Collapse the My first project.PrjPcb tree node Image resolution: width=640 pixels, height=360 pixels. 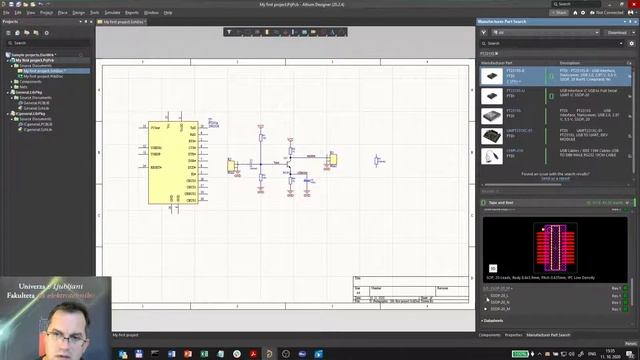tap(8, 60)
